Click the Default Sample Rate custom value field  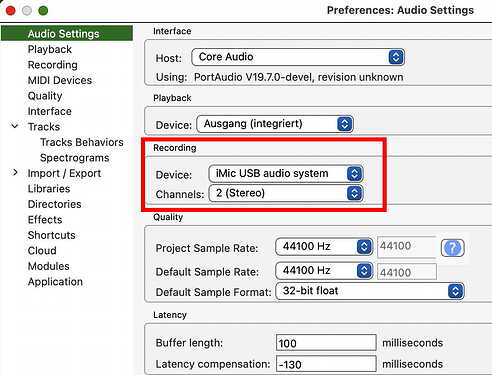[x=407, y=272]
